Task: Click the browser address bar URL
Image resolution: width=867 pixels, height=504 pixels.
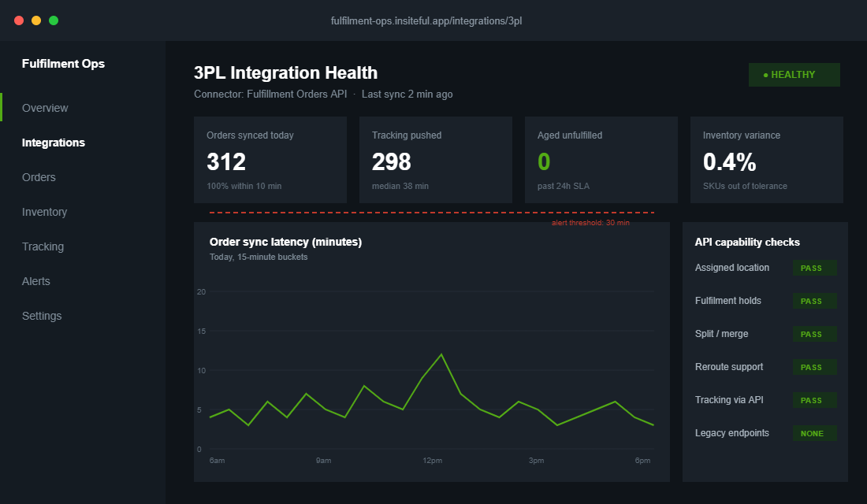Action: [x=426, y=21]
